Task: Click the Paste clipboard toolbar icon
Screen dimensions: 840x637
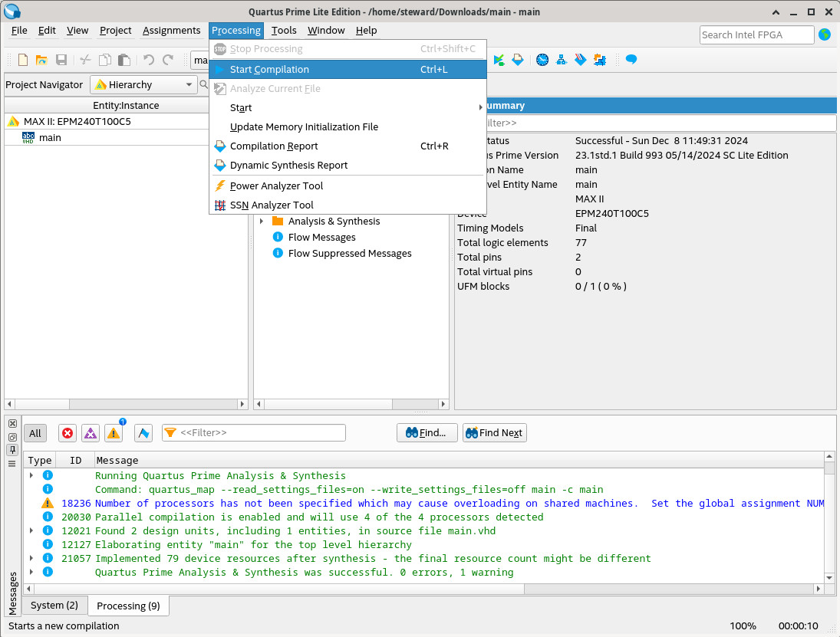Action: pos(124,60)
